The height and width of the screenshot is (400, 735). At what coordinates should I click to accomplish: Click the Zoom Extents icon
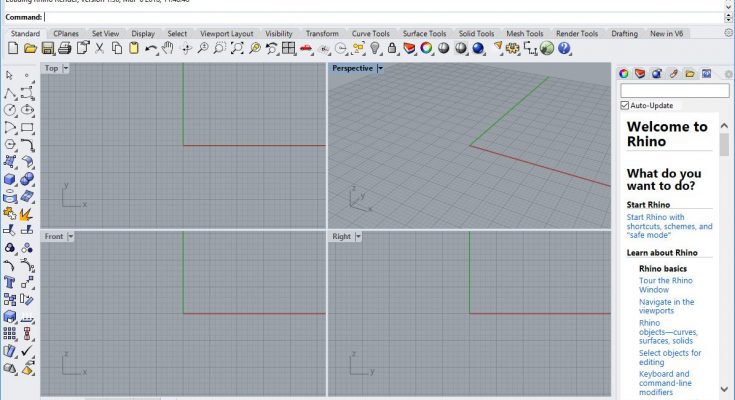click(x=237, y=48)
